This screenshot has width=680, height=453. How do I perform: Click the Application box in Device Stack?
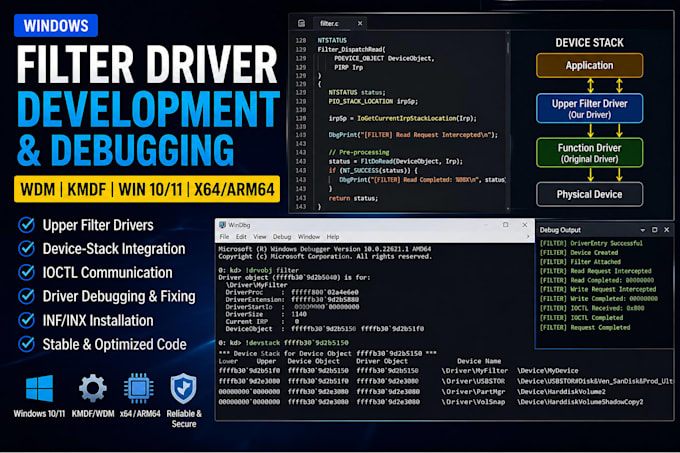click(x=589, y=65)
